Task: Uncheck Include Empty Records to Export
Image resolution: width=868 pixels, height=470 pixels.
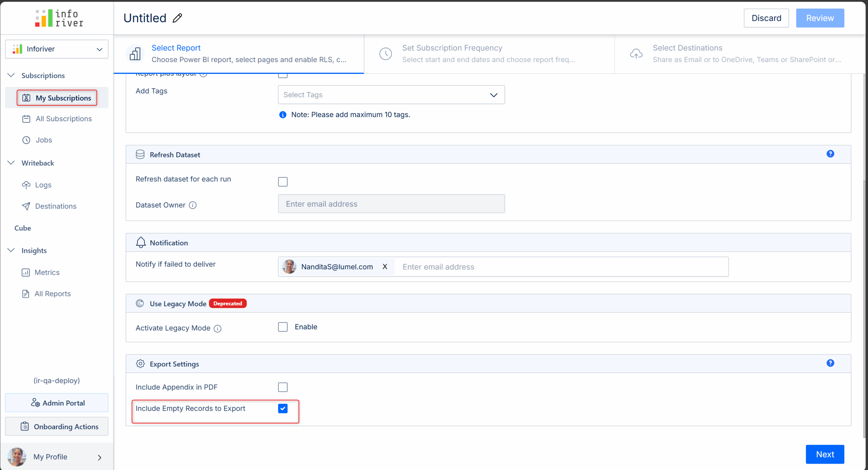Action: coord(283,408)
